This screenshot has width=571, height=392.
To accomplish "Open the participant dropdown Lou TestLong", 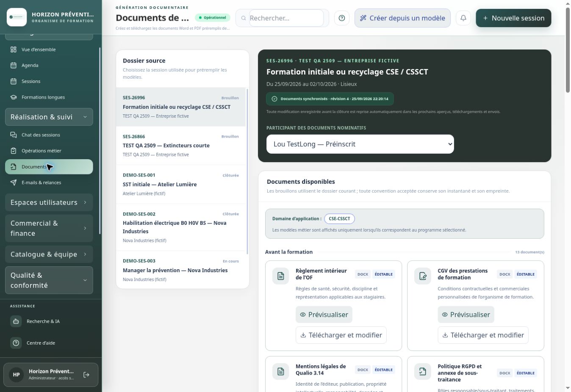I will point(360,144).
